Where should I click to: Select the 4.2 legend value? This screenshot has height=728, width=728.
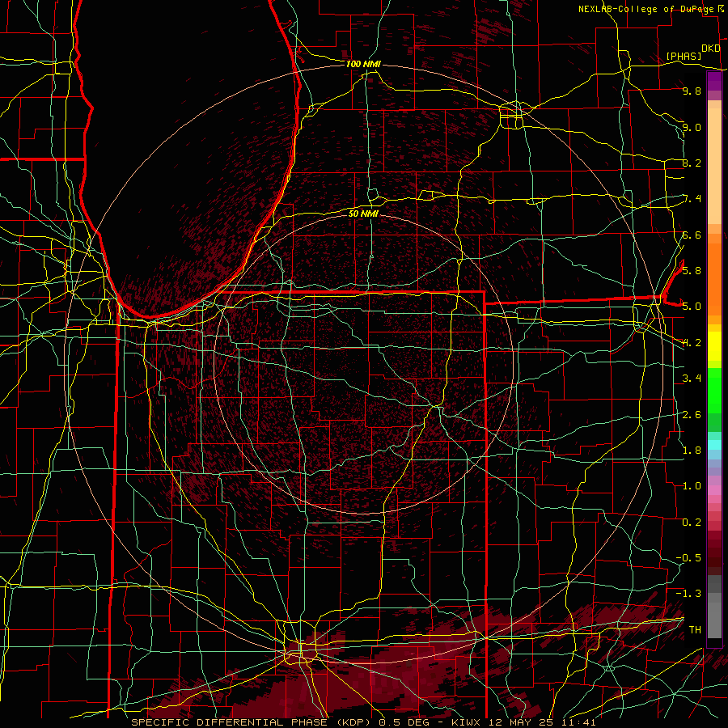pyautogui.click(x=692, y=343)
